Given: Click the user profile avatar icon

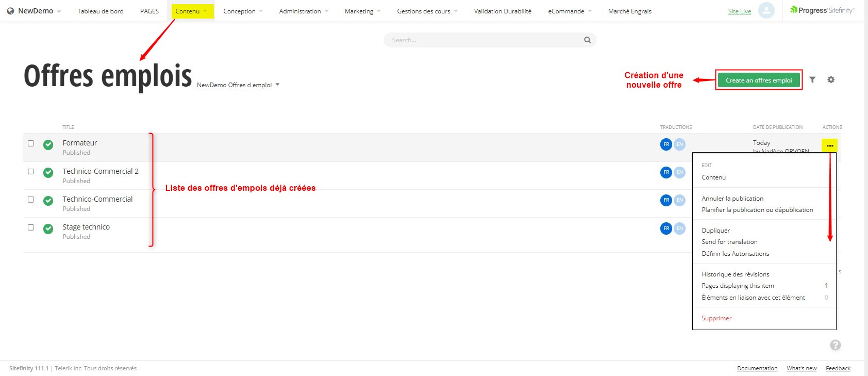Looking at the screenshot, I should tap(766, 11).
